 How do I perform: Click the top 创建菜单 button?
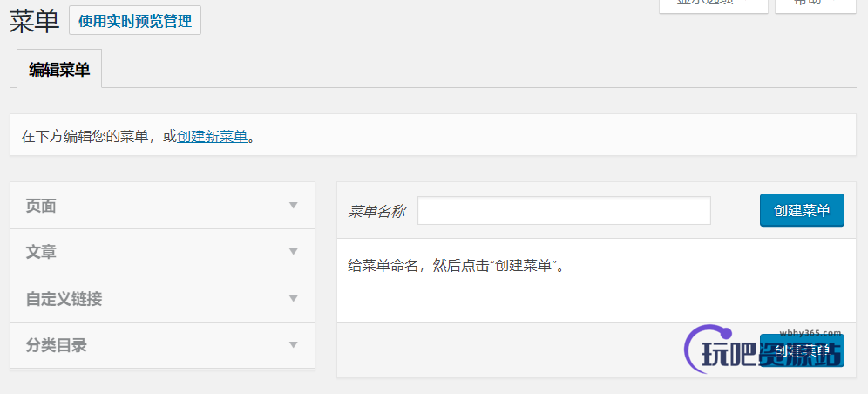(x=802, y=210)
